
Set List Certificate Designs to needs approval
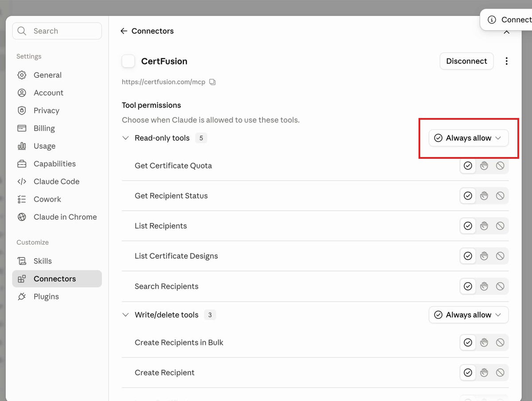pyautogui.click(x=484, y=256)
